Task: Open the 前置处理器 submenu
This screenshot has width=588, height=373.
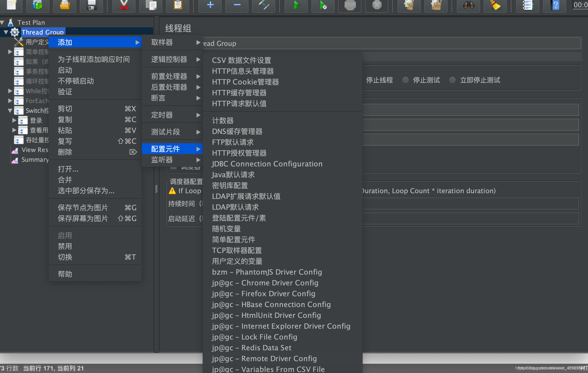Action: tap(172, 77)
